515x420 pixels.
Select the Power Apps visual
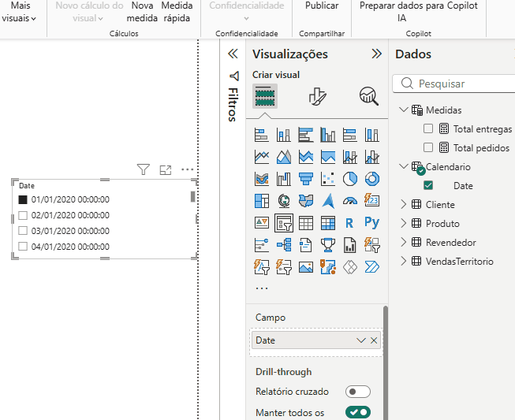(x=350, y=267)
